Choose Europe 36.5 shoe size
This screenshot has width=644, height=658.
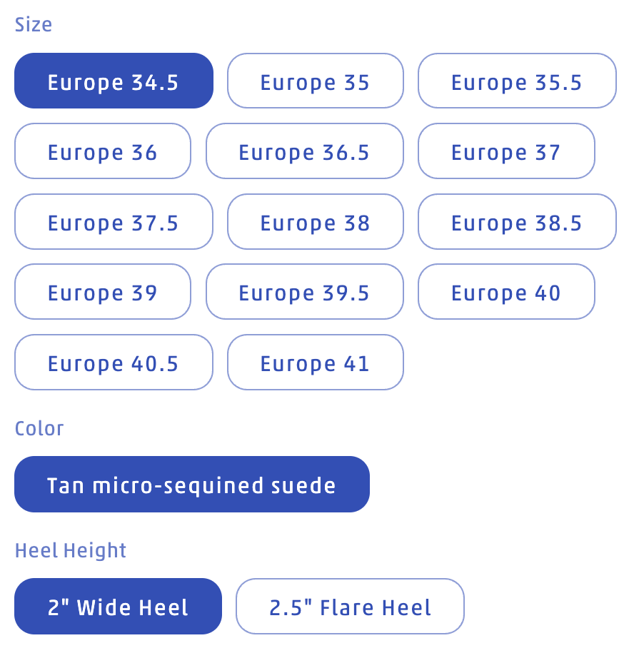304,151
